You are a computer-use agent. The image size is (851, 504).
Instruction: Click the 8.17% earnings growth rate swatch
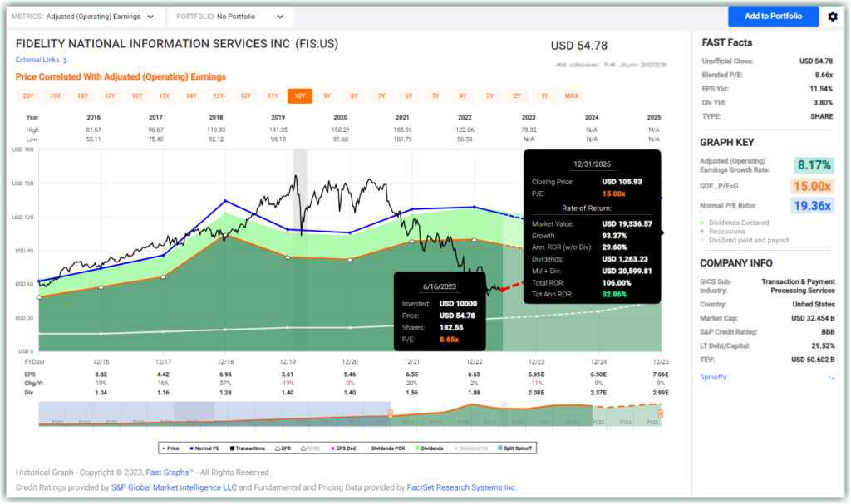[x=814, y=165]
